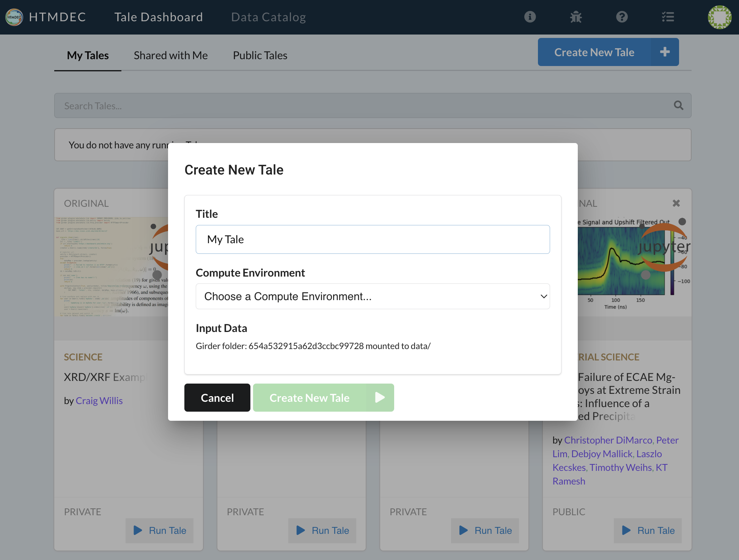Image resolution: width=739 pixels, height=560 pixels.
Task: Run the public Tale on right
Action: pos(648,530)
